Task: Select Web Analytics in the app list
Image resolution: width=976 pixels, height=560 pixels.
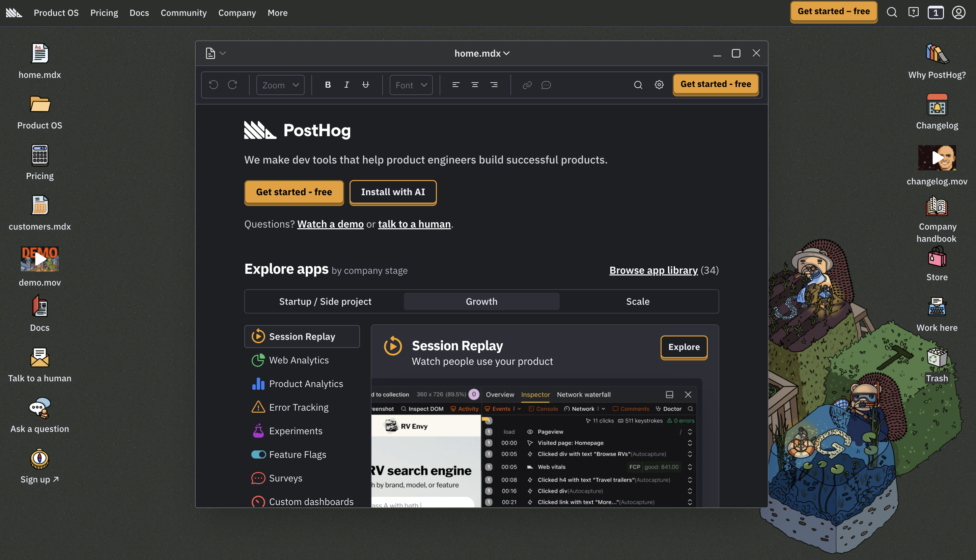Action: click(302, 360)
